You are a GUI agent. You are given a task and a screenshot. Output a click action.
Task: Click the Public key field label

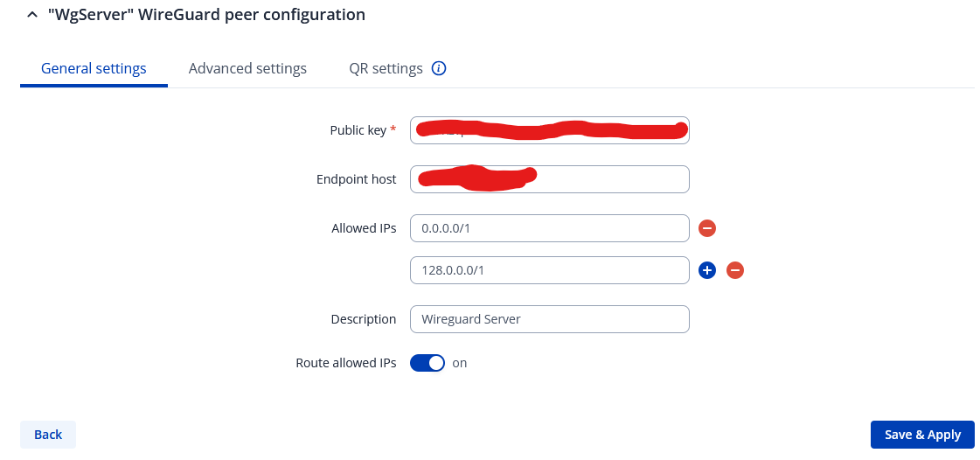358,130
